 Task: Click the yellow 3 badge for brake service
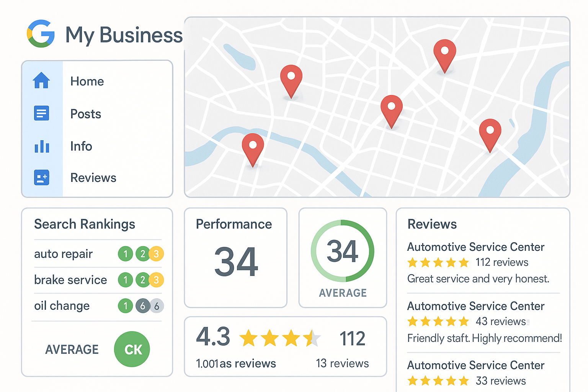156,280
